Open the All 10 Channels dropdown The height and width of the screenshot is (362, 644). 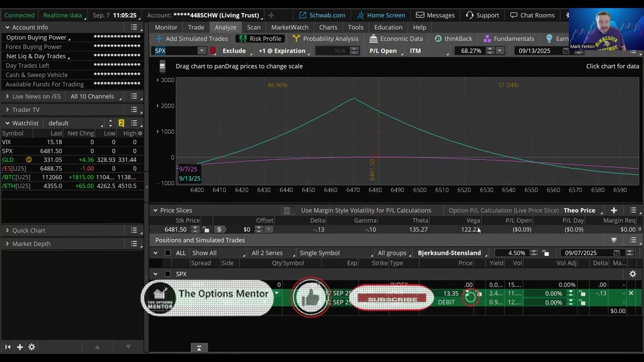coord(95,96)
